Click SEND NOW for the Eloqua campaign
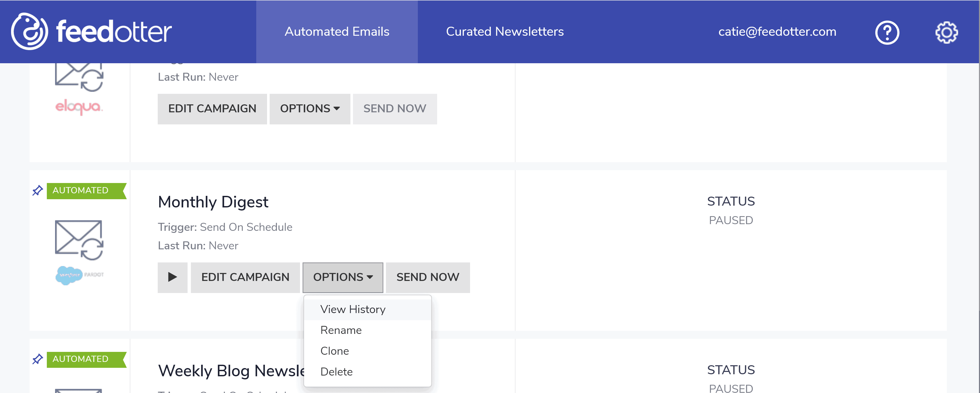 point(394,109)
